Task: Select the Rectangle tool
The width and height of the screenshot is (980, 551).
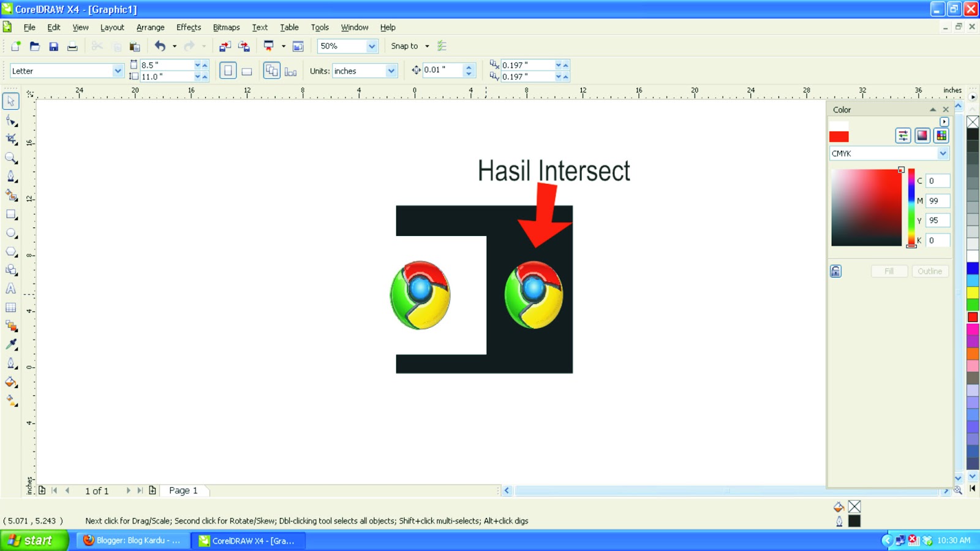Action: click(11, 215)
